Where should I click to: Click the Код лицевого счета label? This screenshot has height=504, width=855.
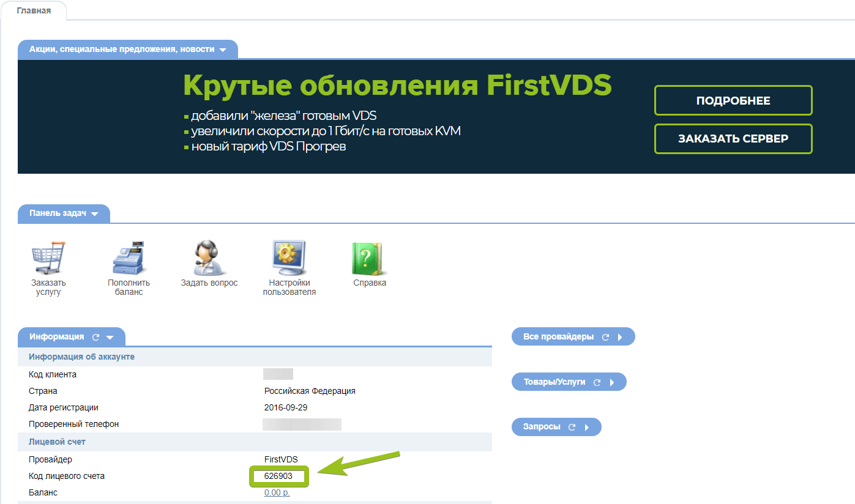coord(67,476)
